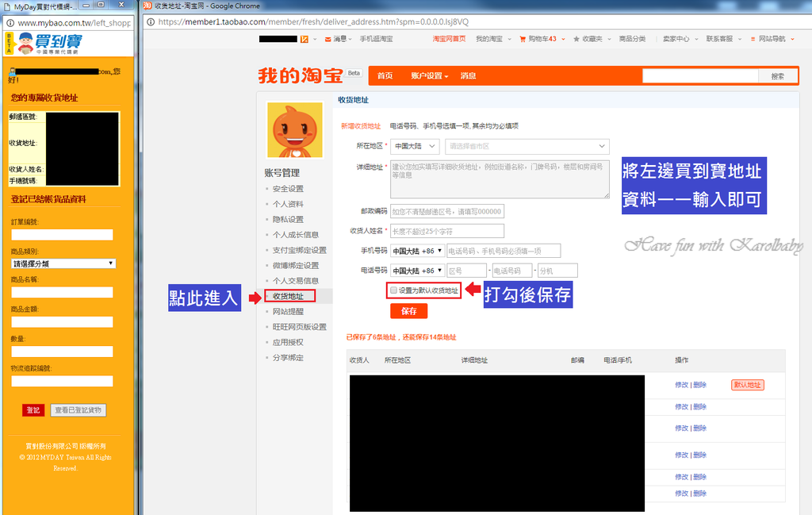This screenshot has height=515, width=812.
Task: Click the Taobao window address bar URL
Action: tap(313, 21)
